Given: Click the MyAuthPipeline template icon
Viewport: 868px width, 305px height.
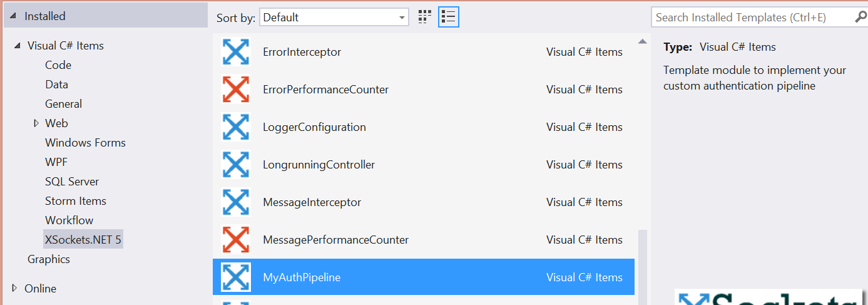Looking at the screenshot, I should pyautogui.click(x=236, y=277).
